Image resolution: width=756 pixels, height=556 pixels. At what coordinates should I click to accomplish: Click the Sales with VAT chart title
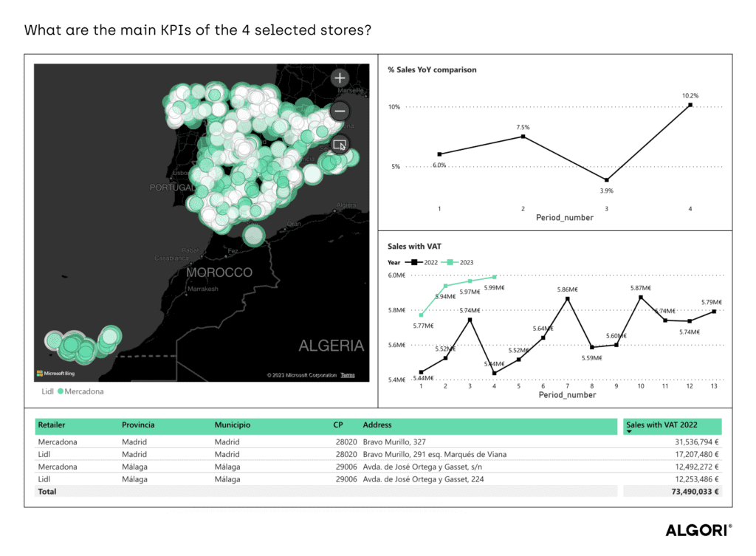414,247
